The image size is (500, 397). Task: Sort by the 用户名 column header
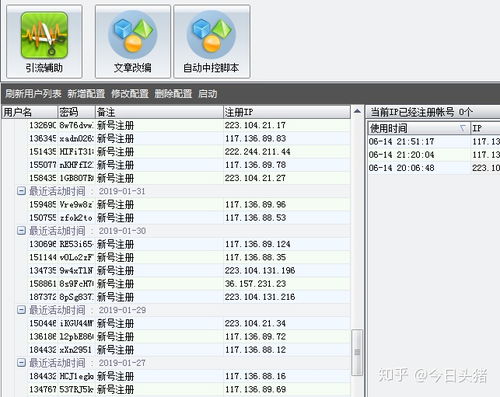[30, 112]
